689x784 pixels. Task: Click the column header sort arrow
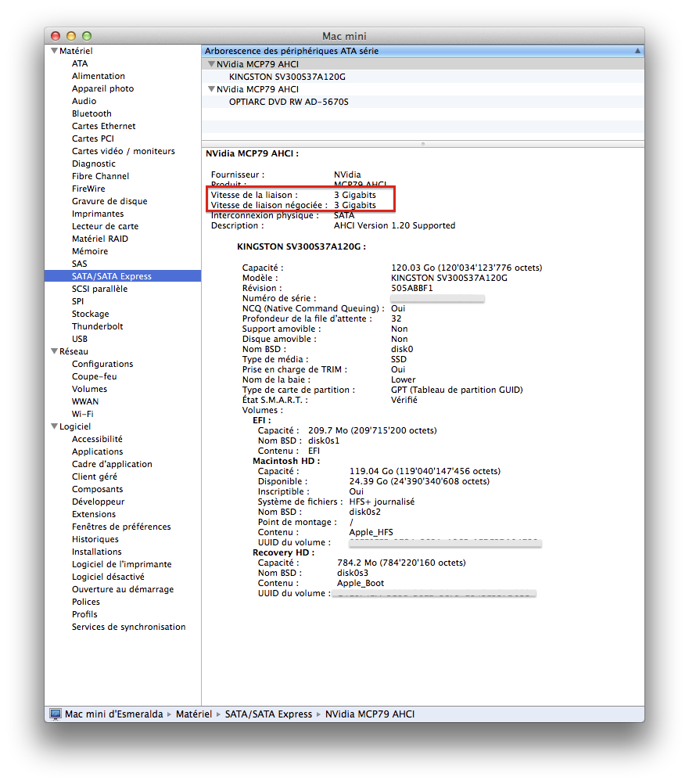click(637, 51)
